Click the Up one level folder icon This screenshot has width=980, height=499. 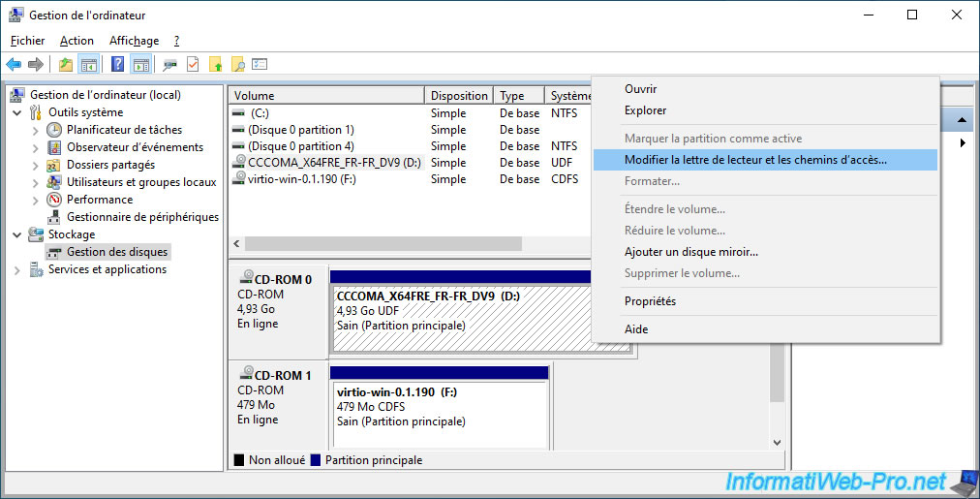66,64
